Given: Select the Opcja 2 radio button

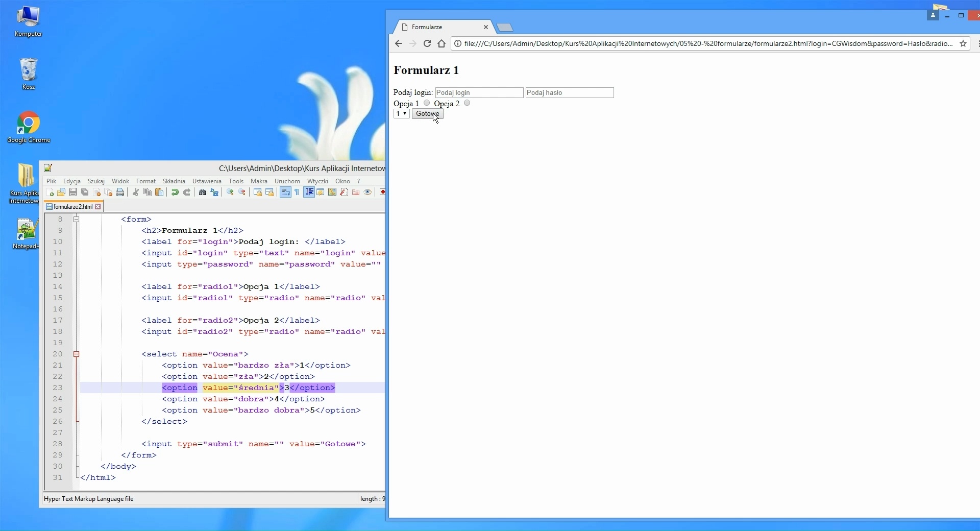Looking at the screenshot, I should tap(467, 103).
